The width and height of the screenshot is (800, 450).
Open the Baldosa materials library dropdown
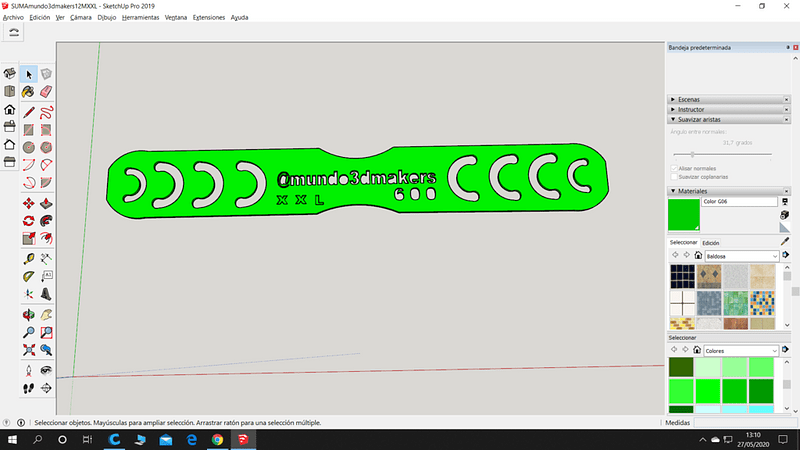742,256
